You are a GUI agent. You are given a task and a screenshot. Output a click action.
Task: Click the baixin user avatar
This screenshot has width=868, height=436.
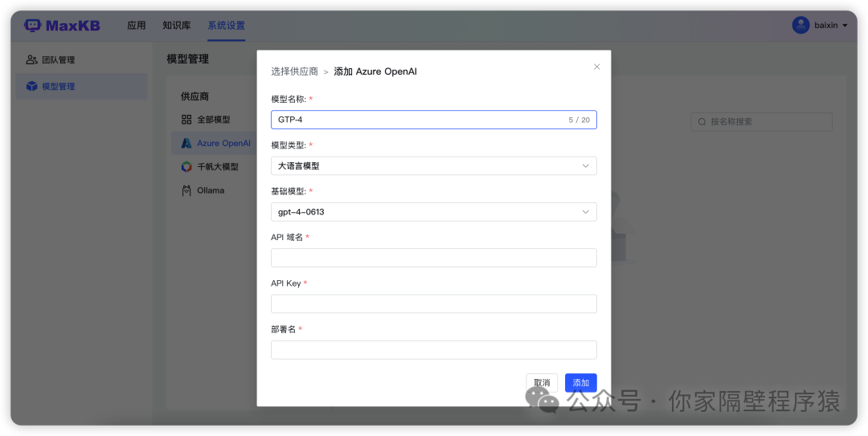tap(800, 25)
